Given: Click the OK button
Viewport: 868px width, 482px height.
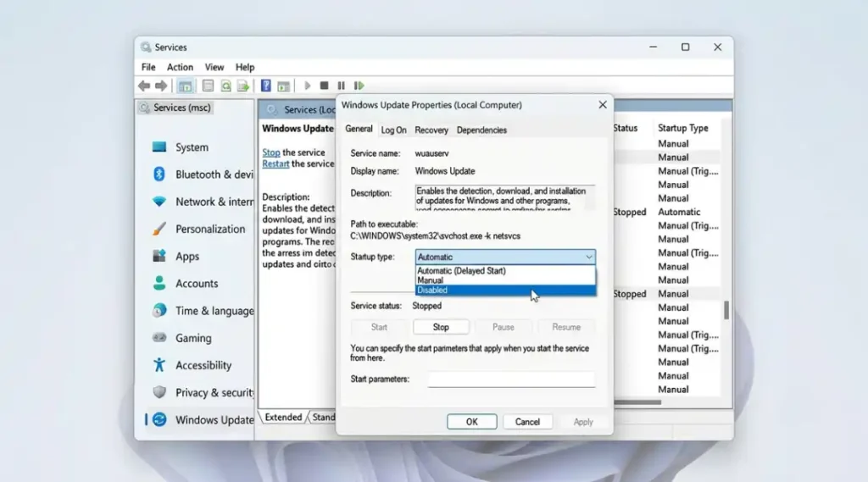Looking at the screenshot, I should 471,422.
